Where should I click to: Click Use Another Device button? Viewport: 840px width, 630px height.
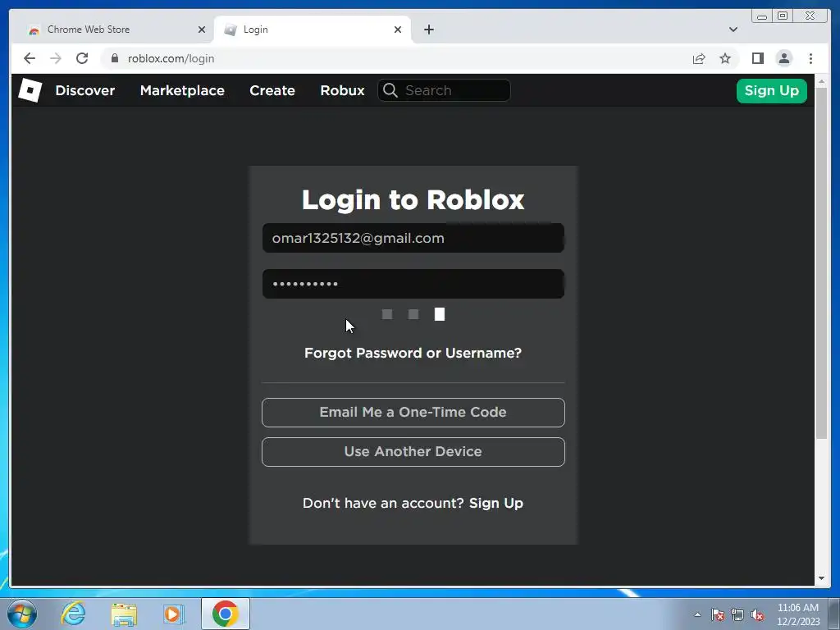(413, 452)
